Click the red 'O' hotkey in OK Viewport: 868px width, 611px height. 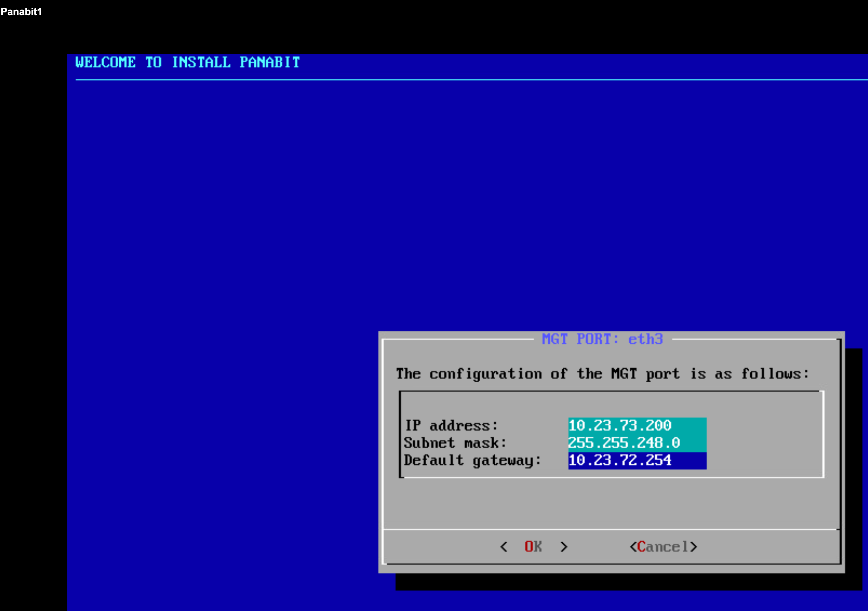tap(529, 547)
